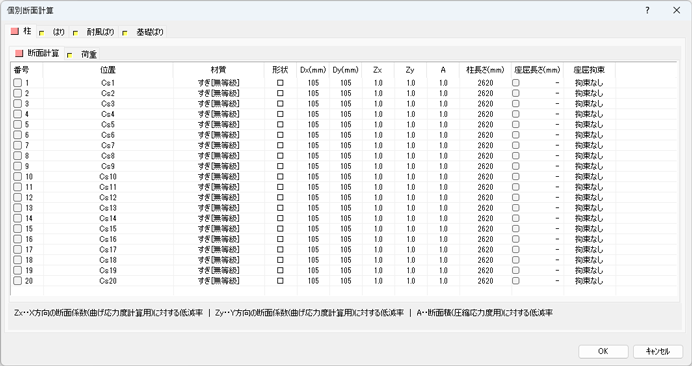Click the square 形状 icon for Cs9
The height and width of the screenshot is (366, 692).
[280, 166]
